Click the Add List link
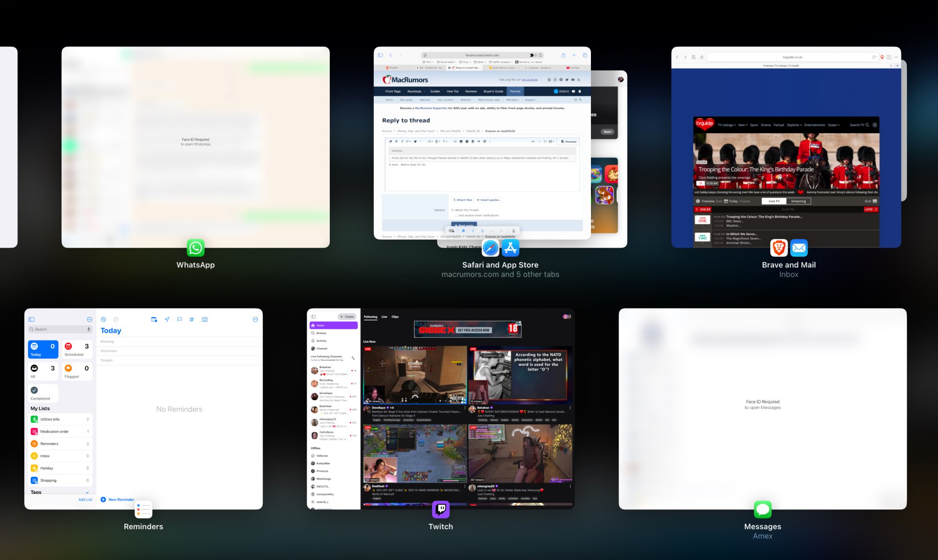This screenshot has width=938, height=560. coord(85,499)
